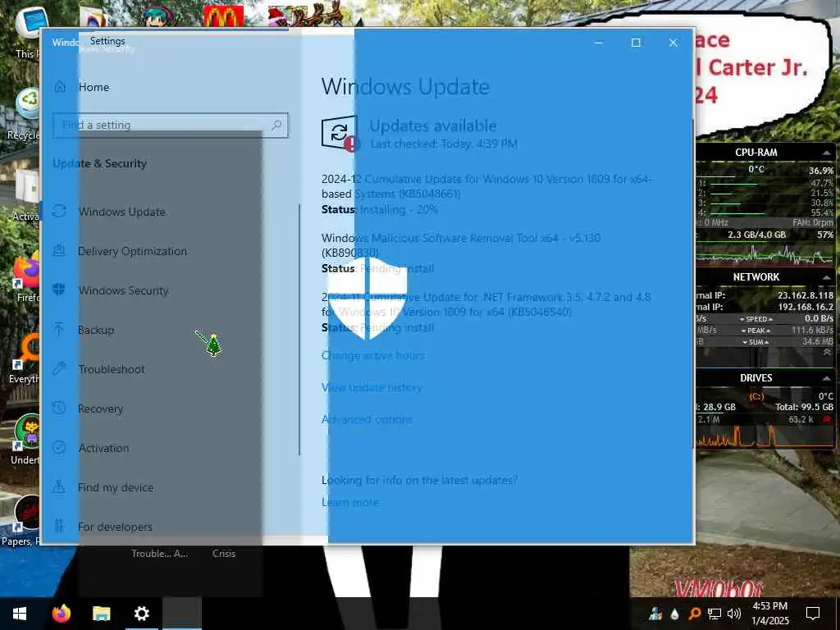Open Backup via its upload-arrow icon
Screen dimensions: 840x630
click(59, 330)
